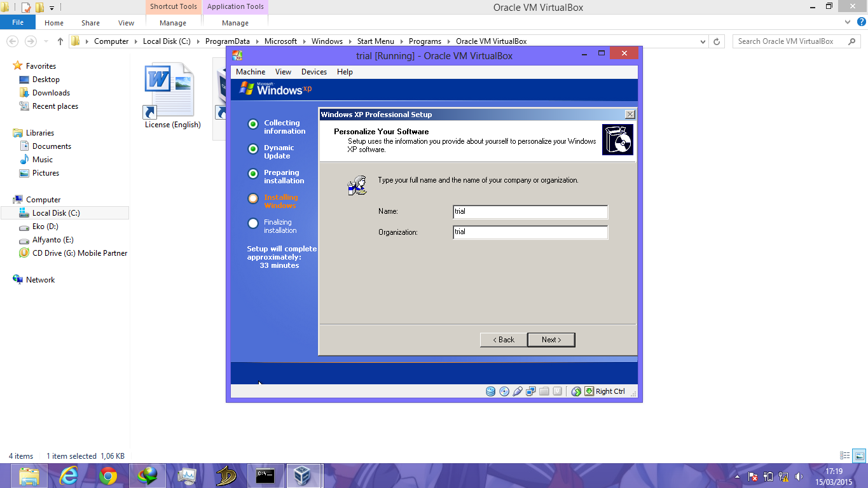This screenshot has width=868, height=488.
Task: Expand the arrow after Programs in address bar
Action: tap(449, 41)
